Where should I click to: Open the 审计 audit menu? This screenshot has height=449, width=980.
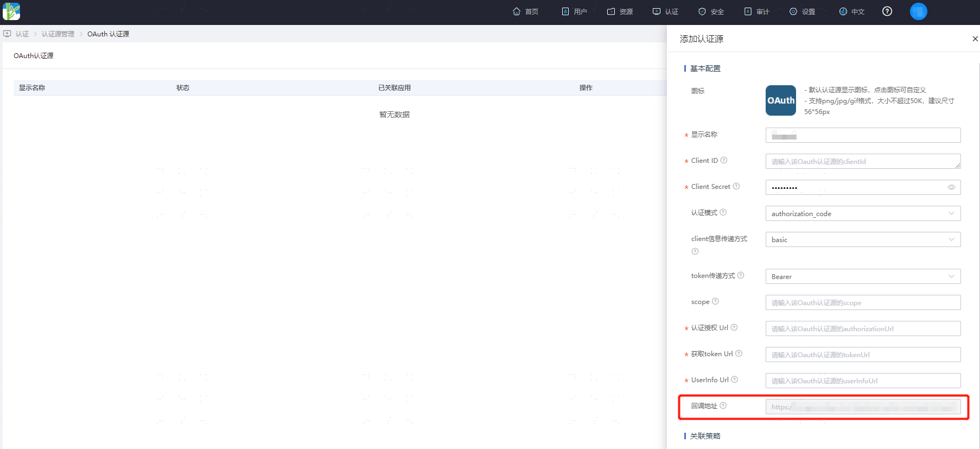click(x=756, y=11)
